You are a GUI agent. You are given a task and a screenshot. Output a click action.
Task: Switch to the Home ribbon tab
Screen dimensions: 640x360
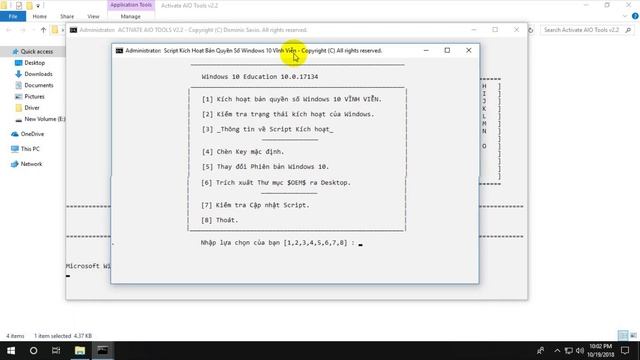pyautogui.click(x=40, y=16)
